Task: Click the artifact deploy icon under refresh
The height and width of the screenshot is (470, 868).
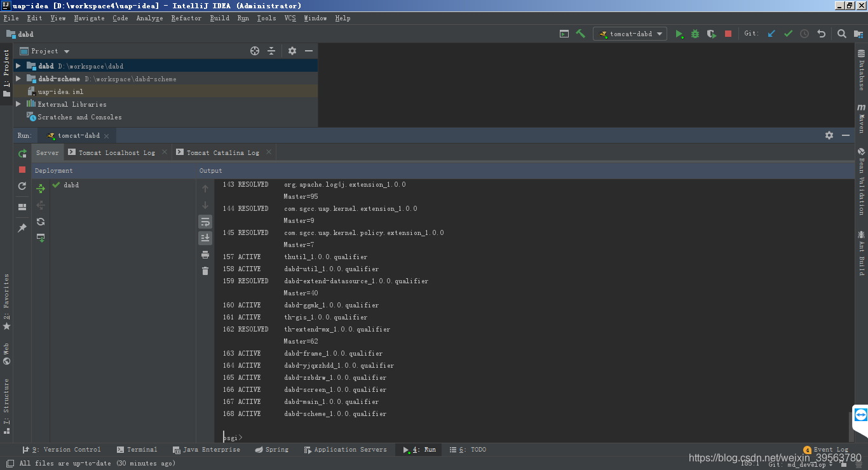Action: (x=41, y=238)
